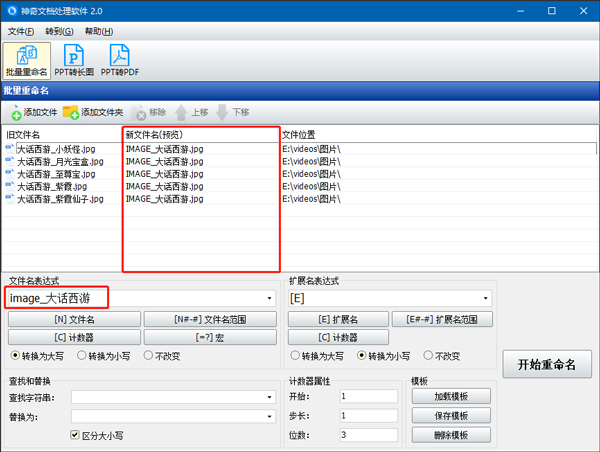Expand the 替换为 dropdown
This screenshot has height=452, width=600.
pyautogui.click(x=269, y=416)
